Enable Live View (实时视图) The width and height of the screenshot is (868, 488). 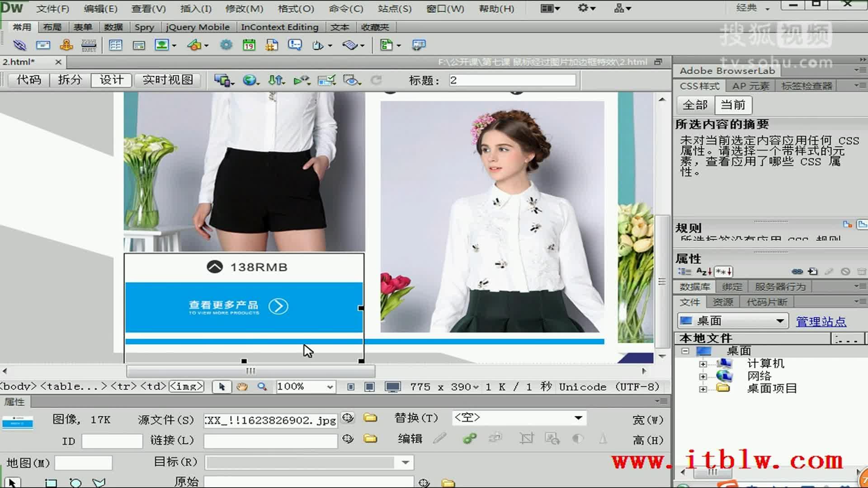click(x=167, y=80)
